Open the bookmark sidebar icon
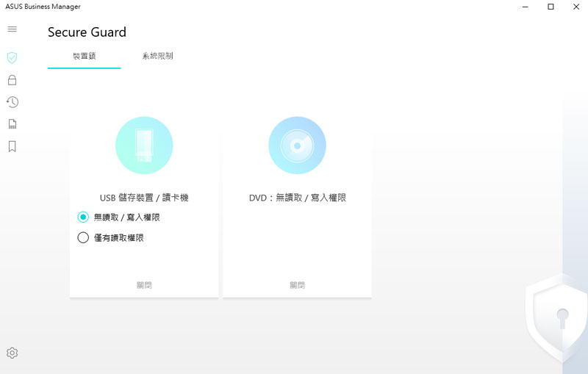The width and height of the screenshot is (588, 374). point(12,146)
